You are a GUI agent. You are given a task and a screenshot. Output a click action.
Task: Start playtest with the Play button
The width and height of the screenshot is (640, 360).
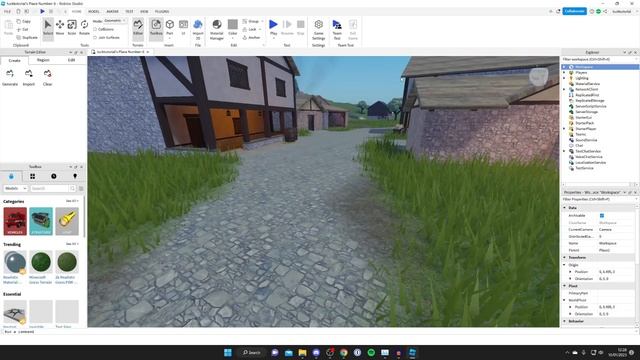click(273, 28)
